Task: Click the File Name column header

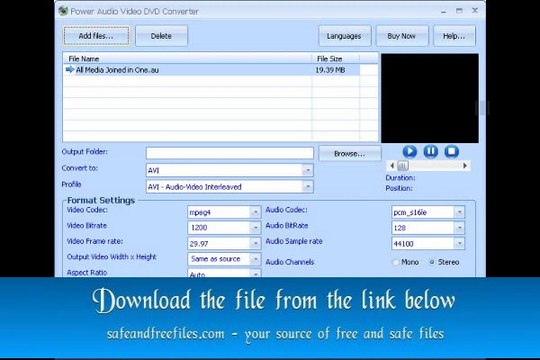Action: pos(187,59)
